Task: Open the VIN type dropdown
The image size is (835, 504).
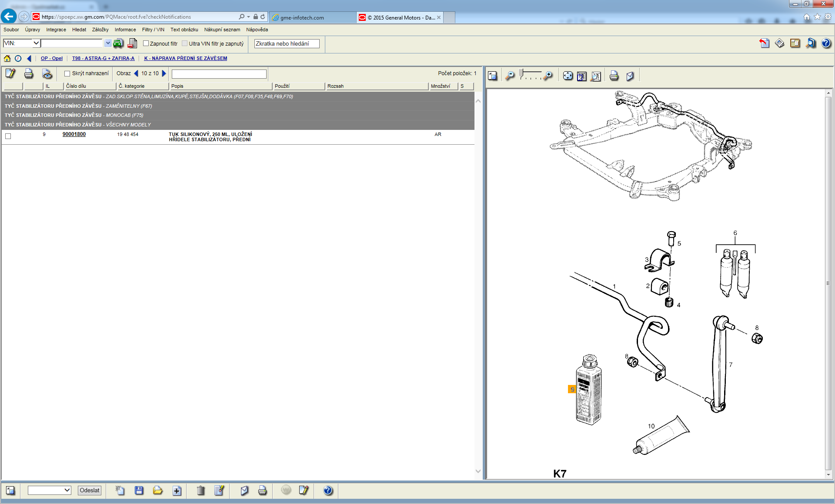Action: pyautogui.click(x=36, y=43)
